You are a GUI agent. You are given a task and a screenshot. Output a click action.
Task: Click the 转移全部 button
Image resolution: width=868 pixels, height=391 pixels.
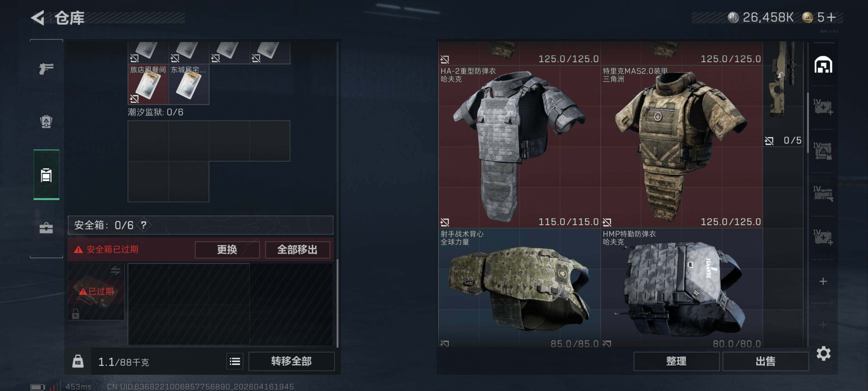291,361
